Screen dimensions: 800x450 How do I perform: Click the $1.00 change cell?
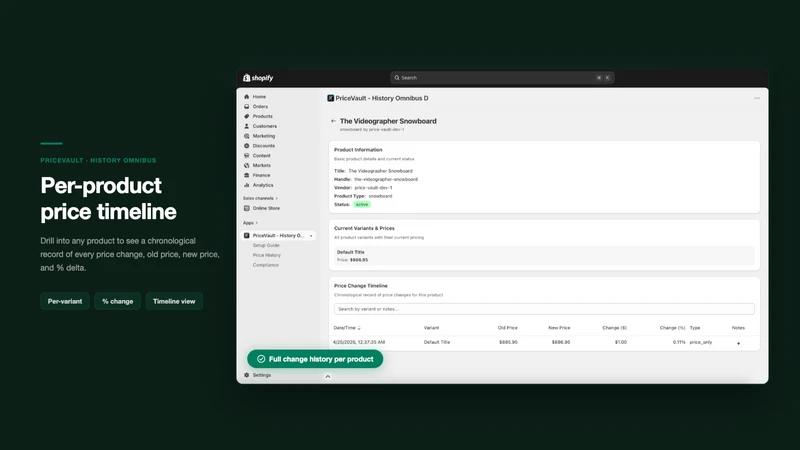pyautogui.click(x=621, y=342)
